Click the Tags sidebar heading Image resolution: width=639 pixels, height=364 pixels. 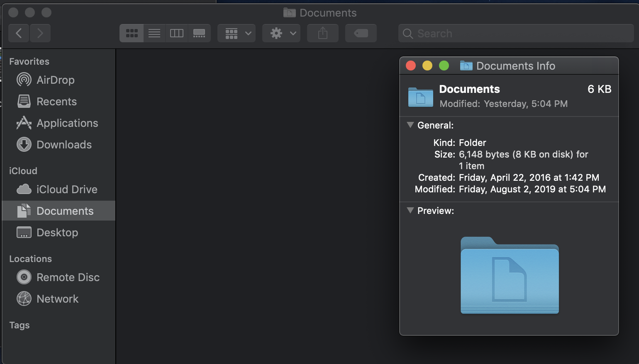click(20, 325)
